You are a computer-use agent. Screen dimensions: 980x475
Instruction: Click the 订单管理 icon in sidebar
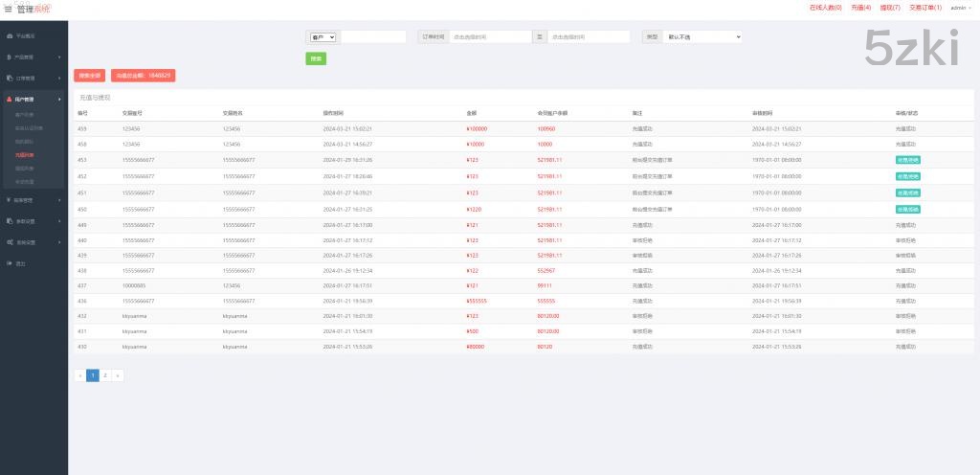point(10,78)
